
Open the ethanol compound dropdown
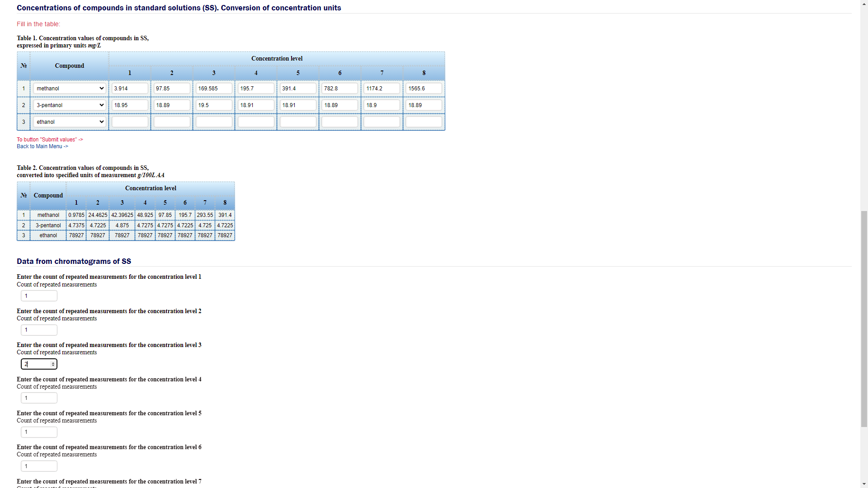69,122
